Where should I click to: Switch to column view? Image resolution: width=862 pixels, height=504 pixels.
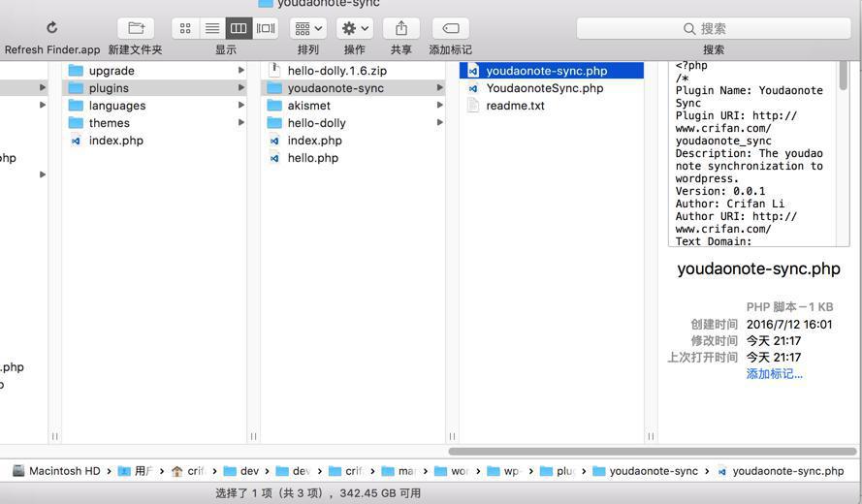click(x=239, y=28)
